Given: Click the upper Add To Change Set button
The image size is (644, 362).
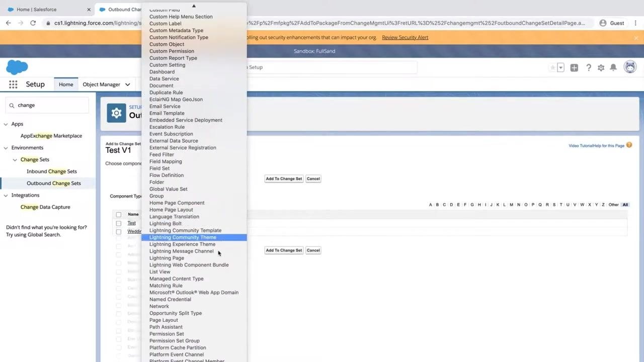Looking at the screenshot, I should pos(284,178).
